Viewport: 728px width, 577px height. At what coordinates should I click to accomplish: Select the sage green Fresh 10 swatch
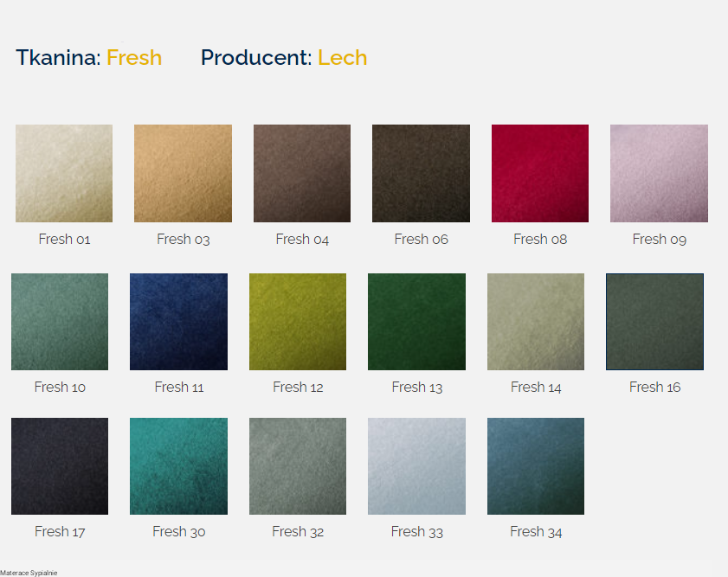(60, 322)
